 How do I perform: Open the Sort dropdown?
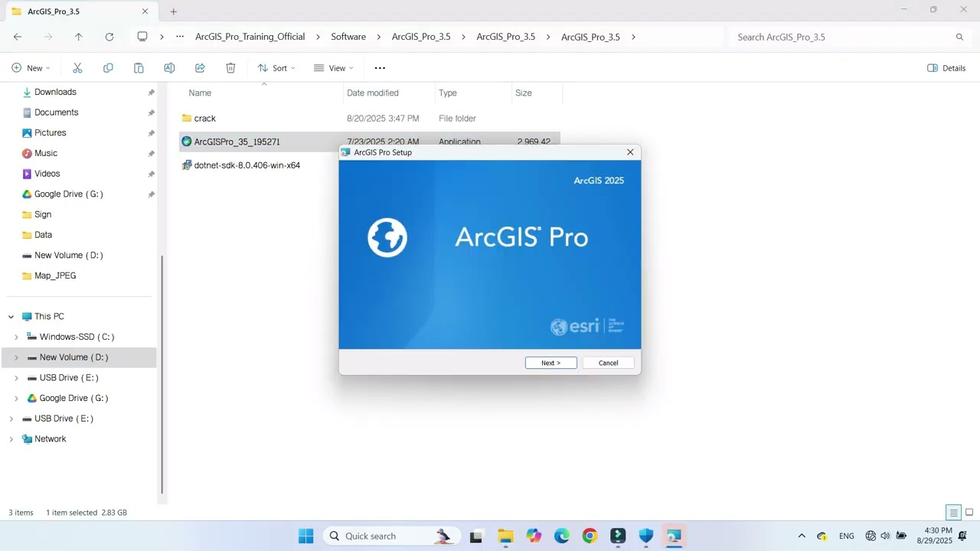tap(276, 68)
